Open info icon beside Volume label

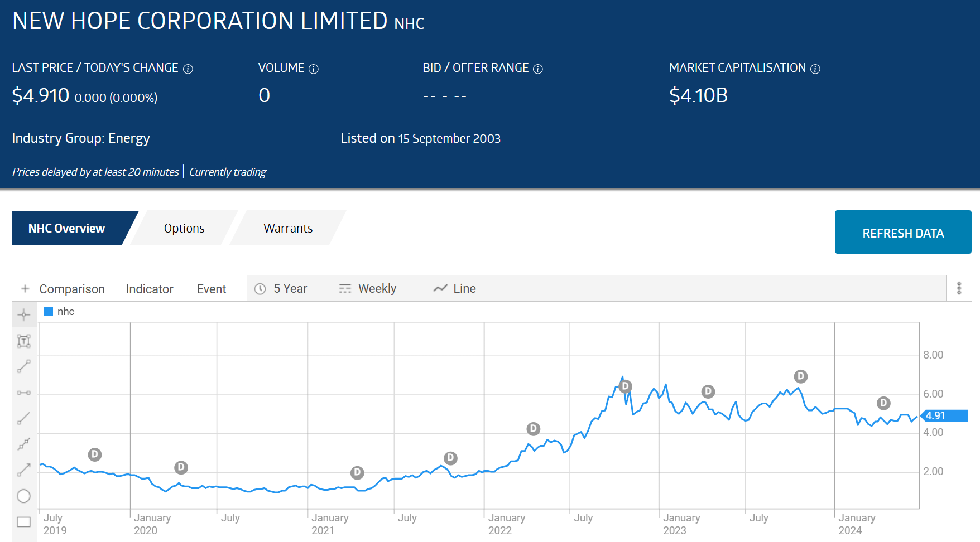[314, 69]
